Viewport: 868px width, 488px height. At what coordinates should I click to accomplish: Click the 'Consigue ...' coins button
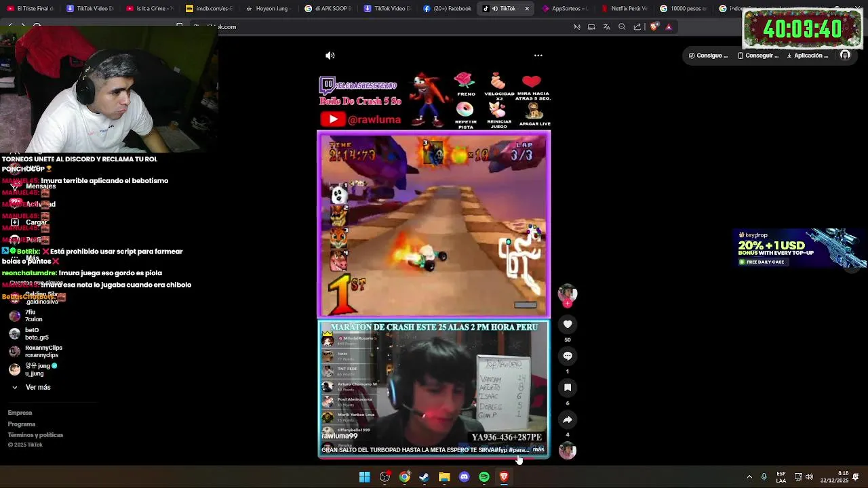click(708, 56)
